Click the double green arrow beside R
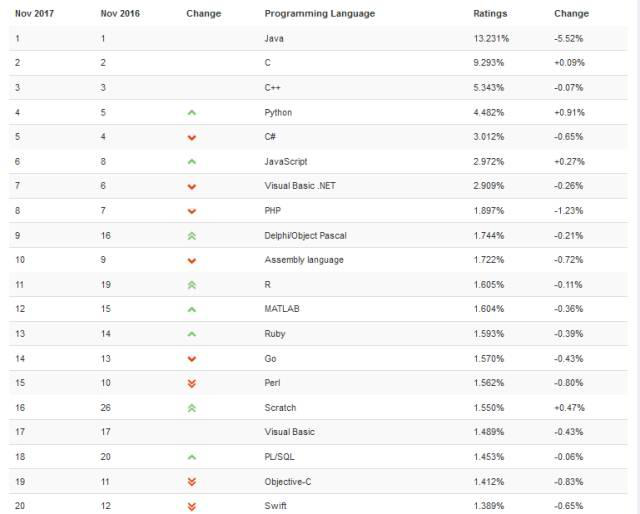Screen dimensions: 640x514 point(192,285)
